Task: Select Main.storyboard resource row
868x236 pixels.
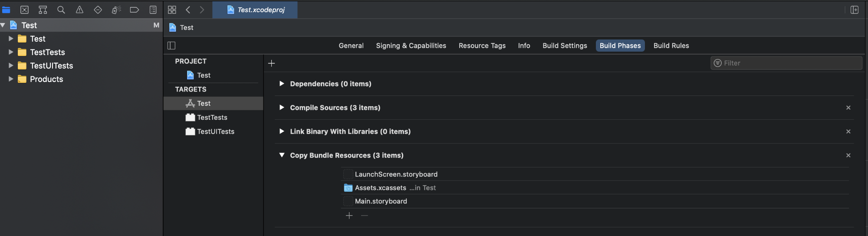Action: [x=595, y=201]
